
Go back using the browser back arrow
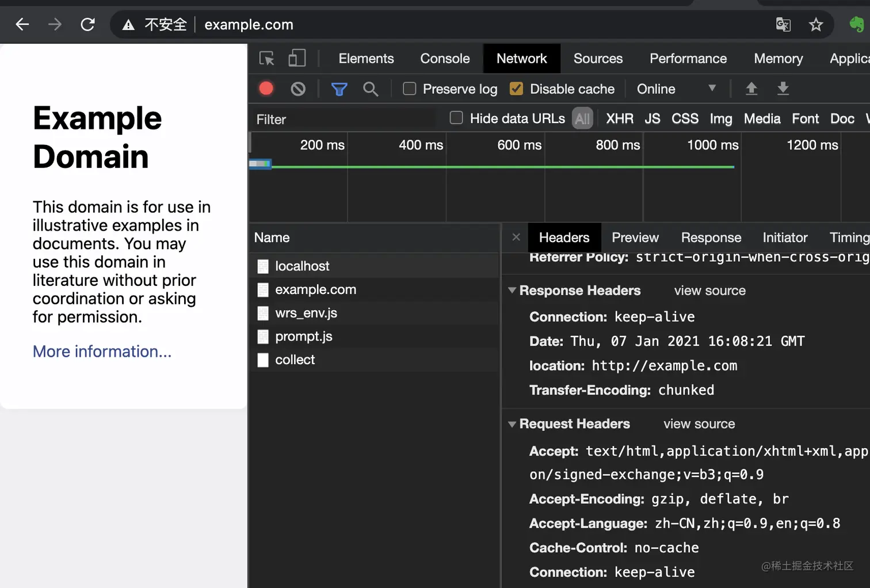(x=22, y=24)
